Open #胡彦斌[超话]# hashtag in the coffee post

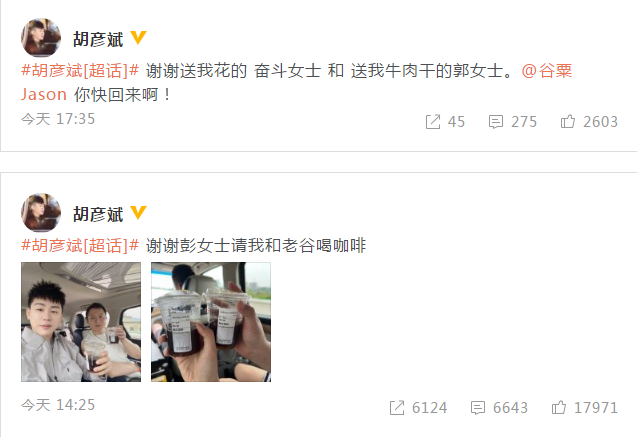tap(80, 245)
